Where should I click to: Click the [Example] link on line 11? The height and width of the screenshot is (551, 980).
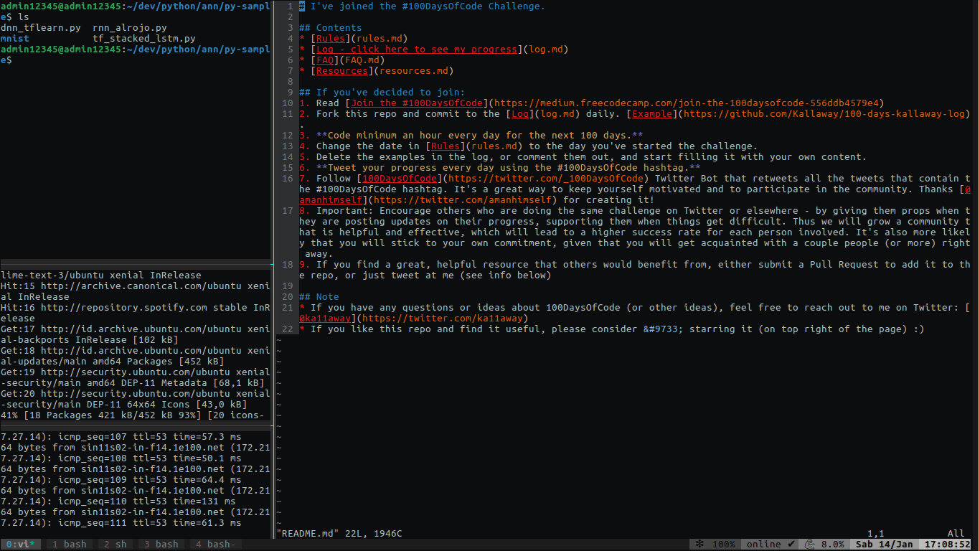[653, 114]
